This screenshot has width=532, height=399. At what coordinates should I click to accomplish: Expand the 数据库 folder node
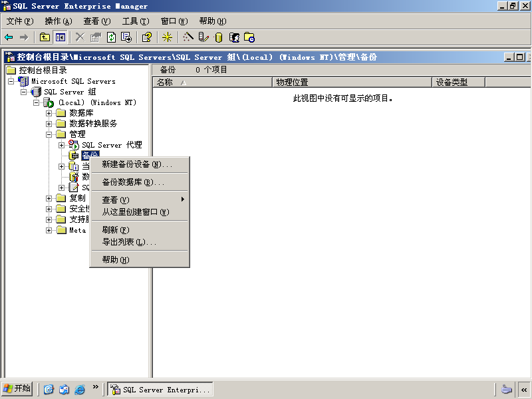pyautogui.click(x=49, y=113)
